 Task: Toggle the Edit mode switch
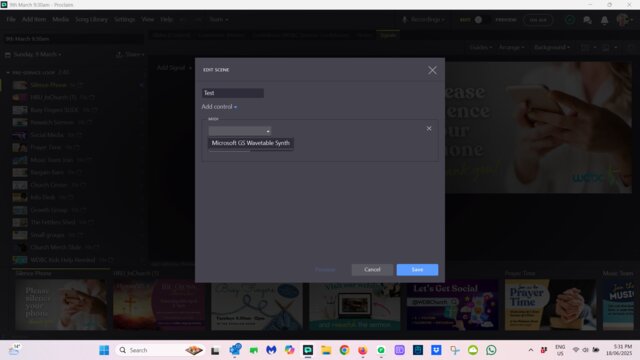(x=478, y=20)
